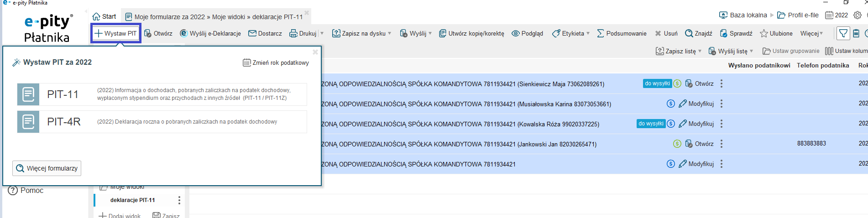The height and width of the screenshot is (218, 868).
Task: Click Utwórz kopię/korektę
Action: [x=471, y=33]
